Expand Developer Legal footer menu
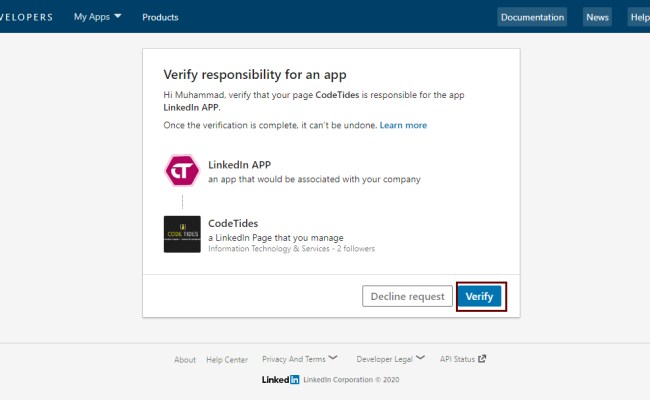650x400 pixels. pos(390,359)
